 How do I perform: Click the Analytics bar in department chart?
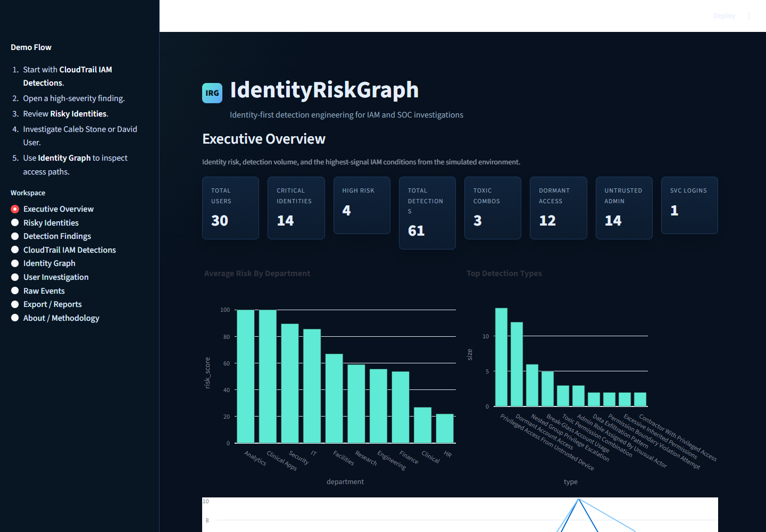[x=245, y=376]
